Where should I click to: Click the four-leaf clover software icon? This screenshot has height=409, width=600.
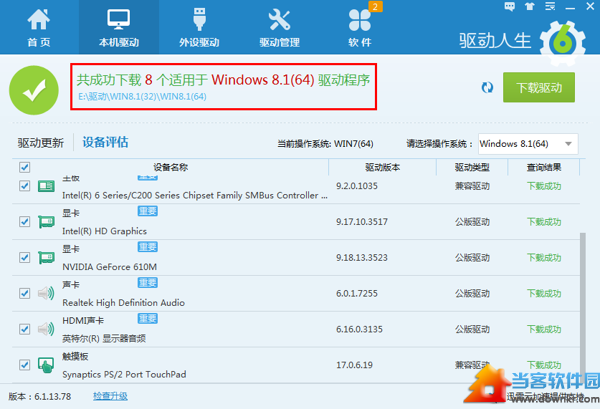(x=360, y=20)
